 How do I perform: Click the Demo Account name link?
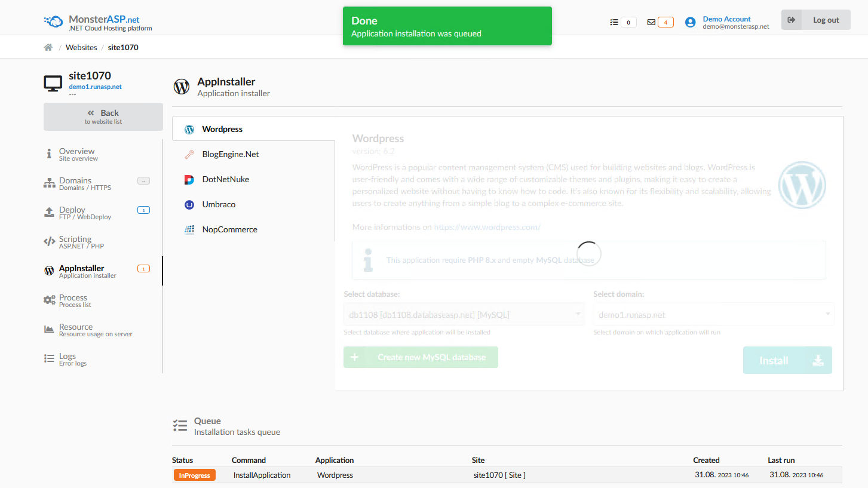pos(726,19)
